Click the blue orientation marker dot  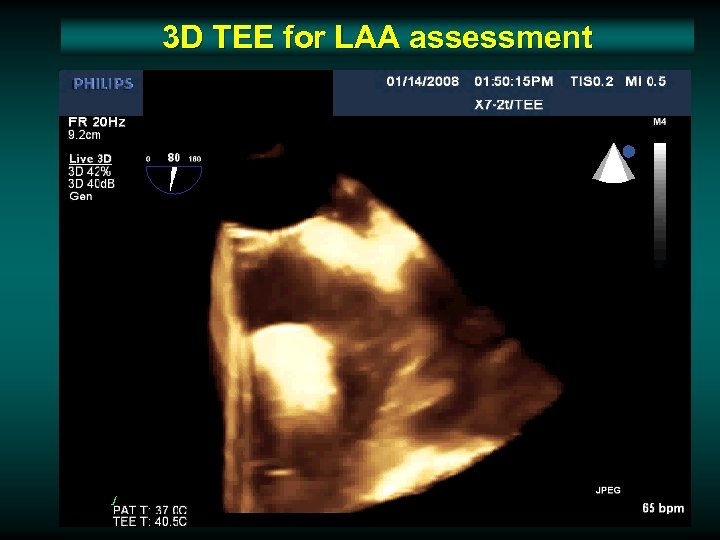pyautogui.click(x=629, y=152)
